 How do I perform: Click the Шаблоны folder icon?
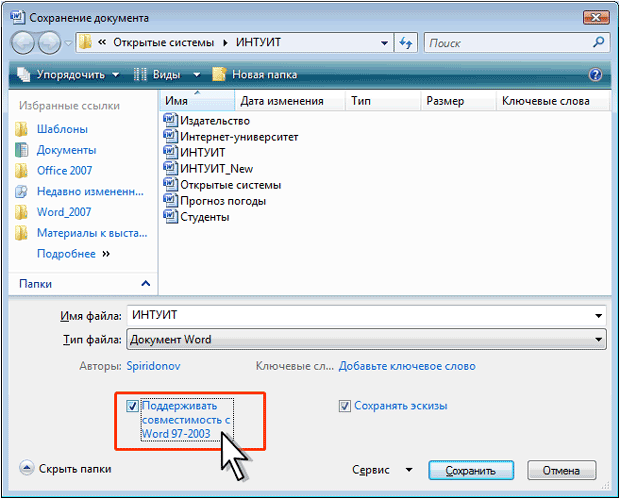pos(21,129)
